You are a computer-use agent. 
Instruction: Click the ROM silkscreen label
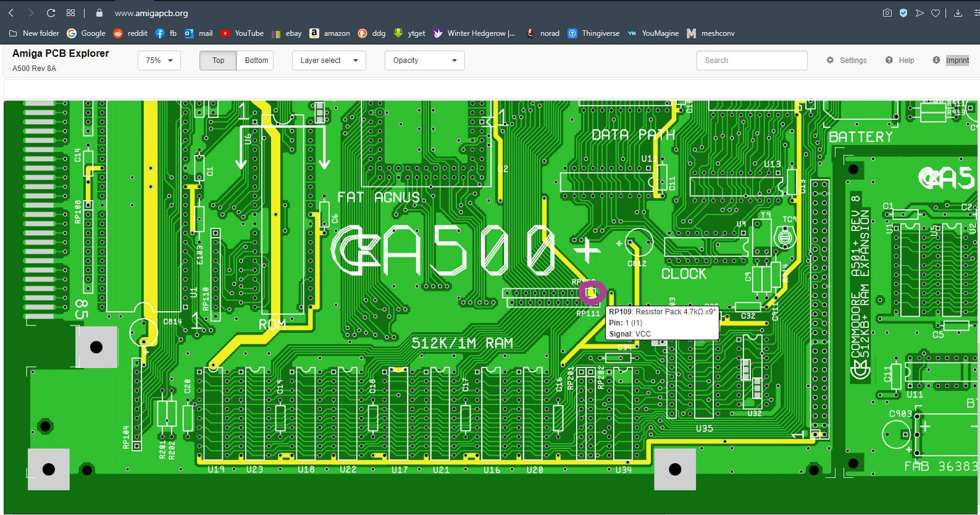pyautogui.click(x=272, y=324)
